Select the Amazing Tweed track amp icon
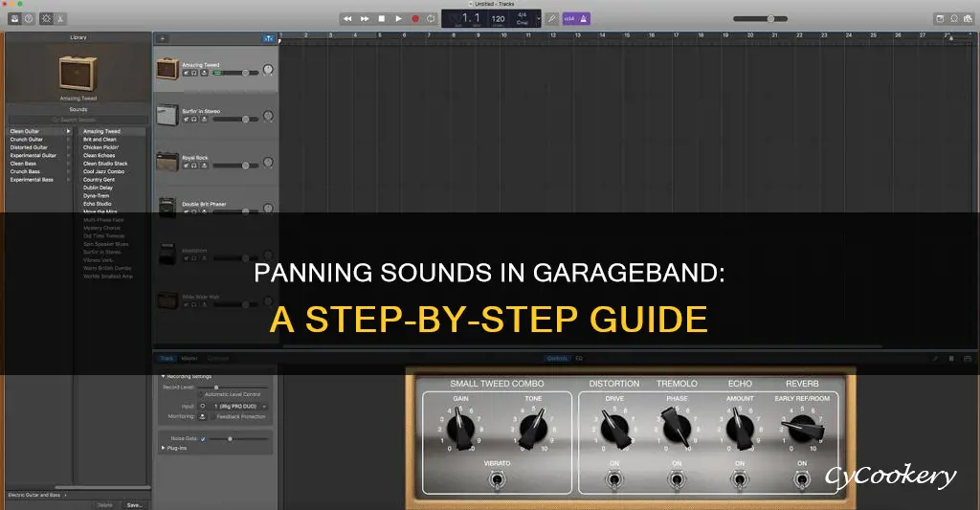The height and width of the screenshot is (510, 980). (167, 69)
